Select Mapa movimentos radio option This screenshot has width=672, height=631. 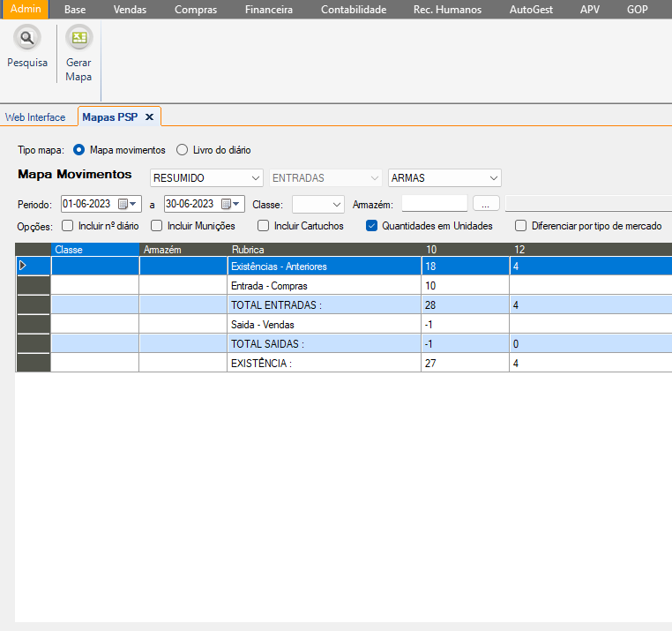[79, 150]
